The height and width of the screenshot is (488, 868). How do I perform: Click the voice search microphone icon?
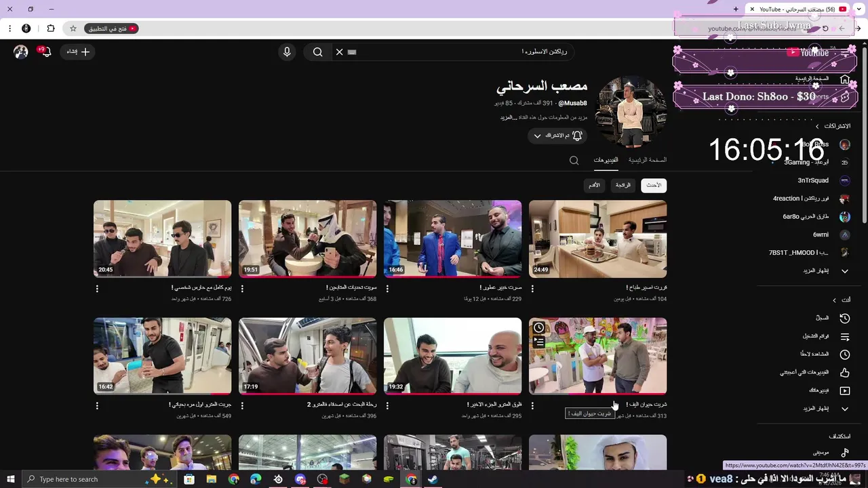point(287,52)
